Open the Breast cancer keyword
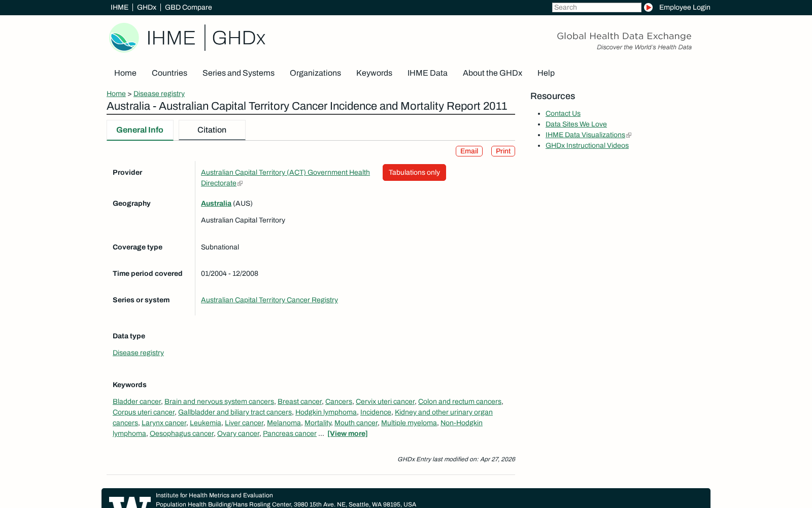This screenshot has width=812, height=508. [299, 401]
